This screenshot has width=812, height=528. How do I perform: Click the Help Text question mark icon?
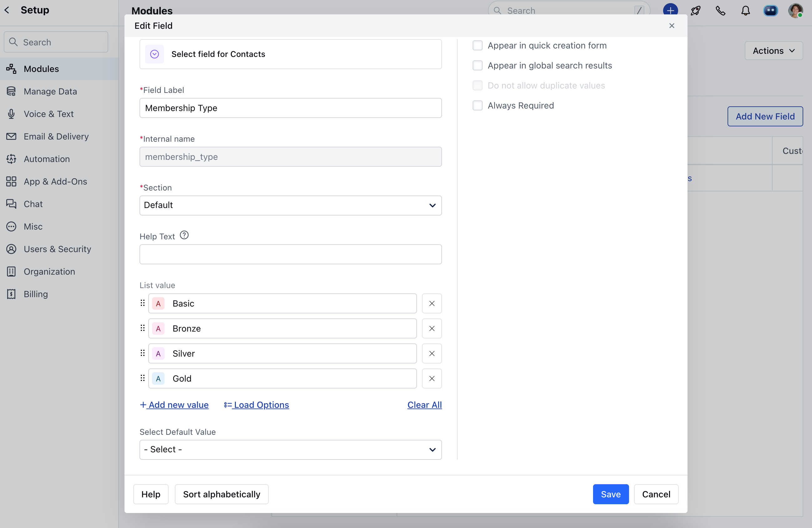tap(184, 235)
